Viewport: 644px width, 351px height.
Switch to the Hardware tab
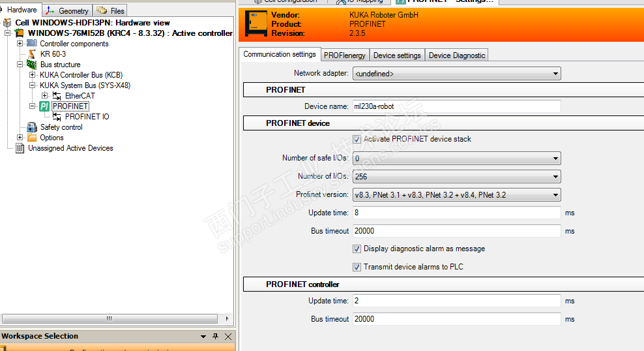(x=20, y=10)
